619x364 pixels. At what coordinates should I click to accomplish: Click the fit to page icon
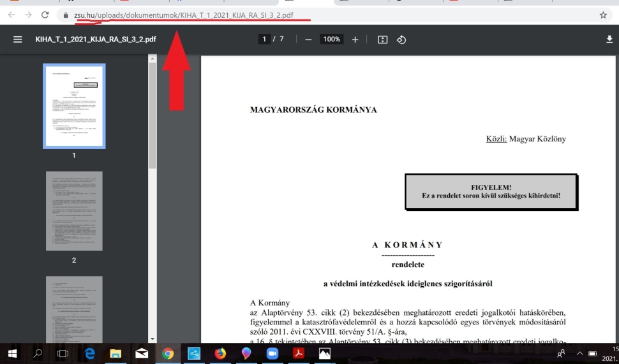[x=382, y=40]
